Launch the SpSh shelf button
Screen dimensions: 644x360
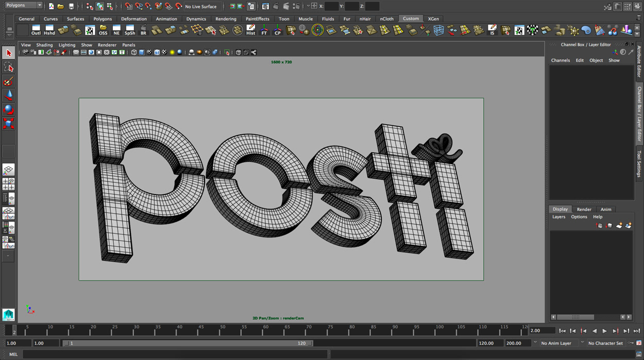(130, 30)
